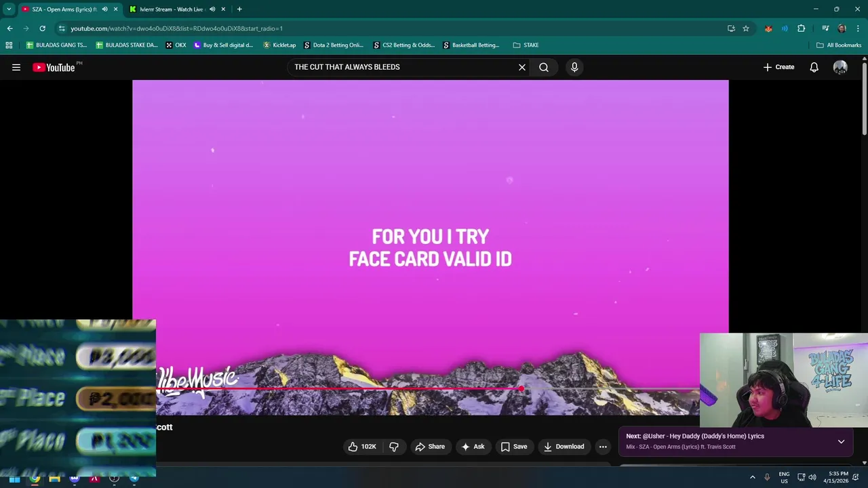Switch to the SZA Open Arms tab
This screenshot has height=488, width=868.
point(64,9)
